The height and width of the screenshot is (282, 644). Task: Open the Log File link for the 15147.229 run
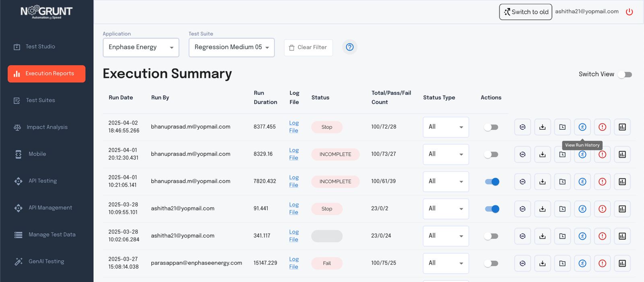click(x=294, y=263)
